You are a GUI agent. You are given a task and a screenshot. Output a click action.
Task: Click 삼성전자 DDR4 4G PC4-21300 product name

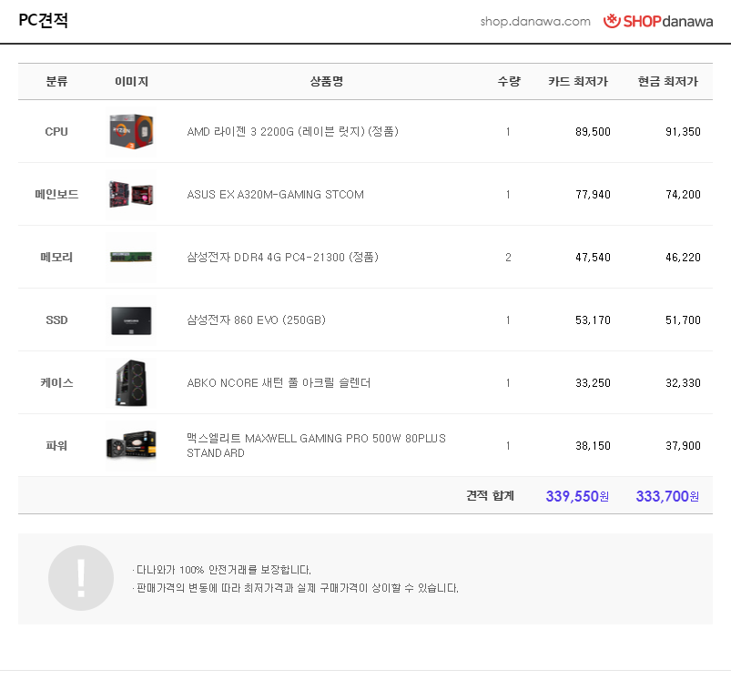tap(282, 258)
